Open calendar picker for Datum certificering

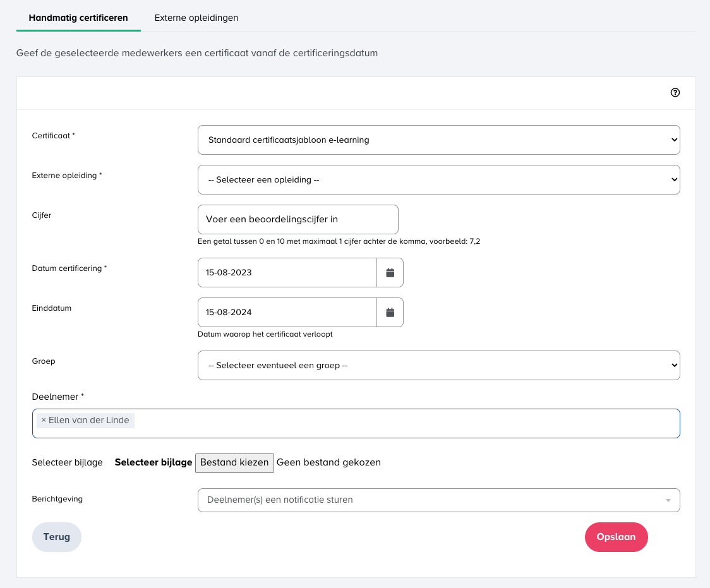tap(390, 273)
